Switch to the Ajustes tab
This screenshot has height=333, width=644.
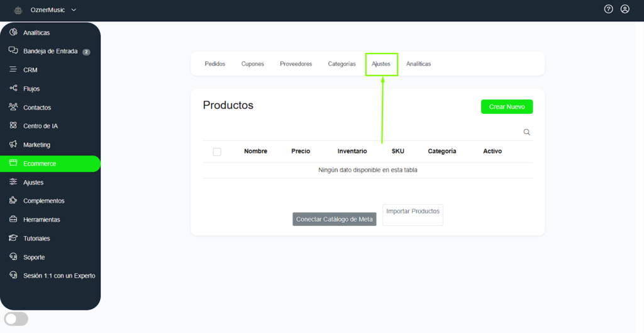[x=381, y=64]
